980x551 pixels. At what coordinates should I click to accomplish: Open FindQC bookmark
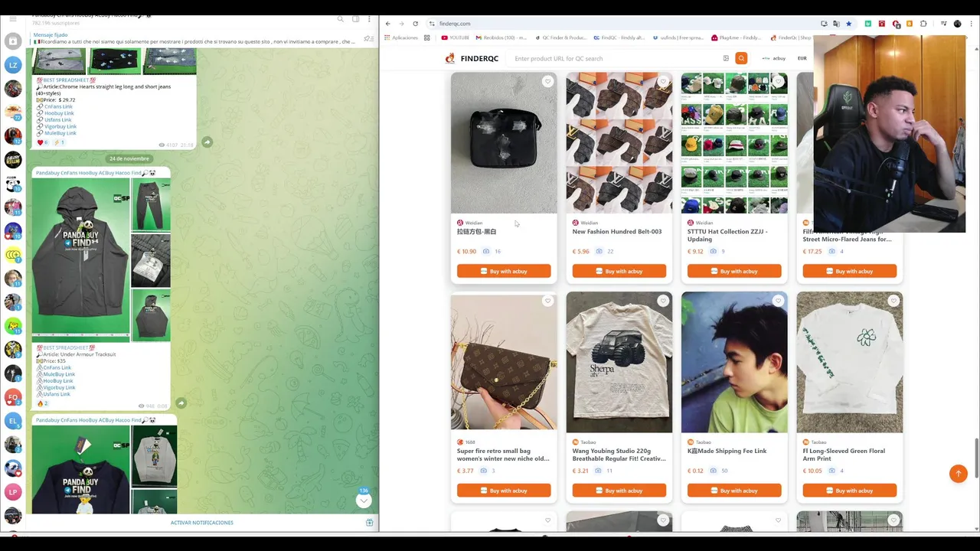619,37
